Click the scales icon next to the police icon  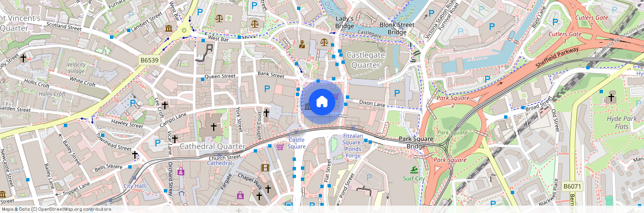[x=324, y=42]
